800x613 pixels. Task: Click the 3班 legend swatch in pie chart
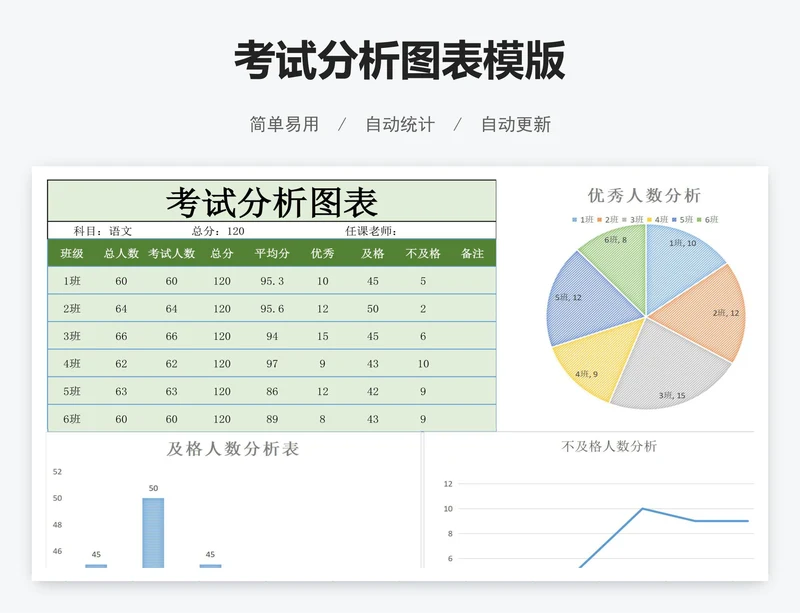point(624,219)
